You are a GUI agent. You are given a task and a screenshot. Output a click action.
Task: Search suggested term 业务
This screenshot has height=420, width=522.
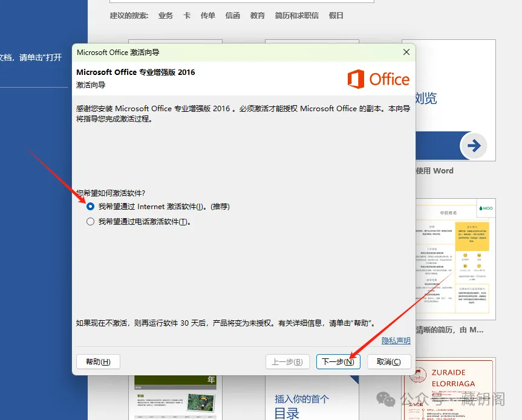tap(166, 16)
